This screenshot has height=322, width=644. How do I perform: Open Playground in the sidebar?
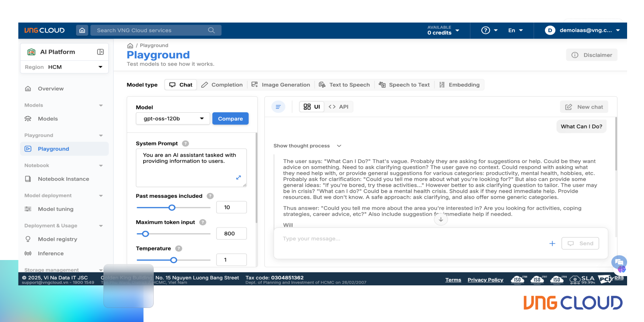pos(64,149)
